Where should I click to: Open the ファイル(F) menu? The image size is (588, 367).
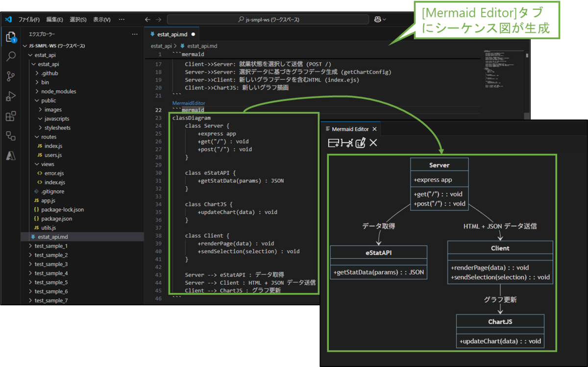(x=29, y=20)
